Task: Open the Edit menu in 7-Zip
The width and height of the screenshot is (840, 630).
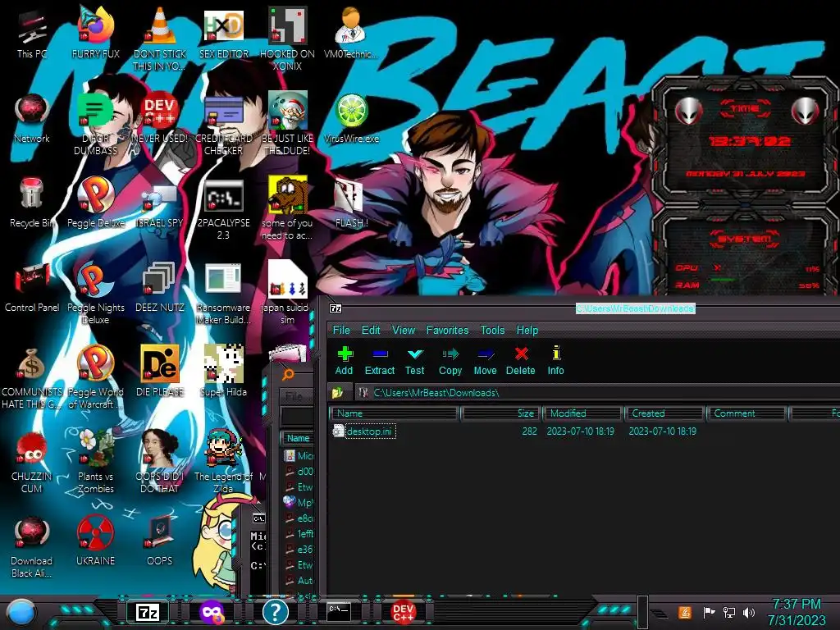Action: click(x=371, y=330)
